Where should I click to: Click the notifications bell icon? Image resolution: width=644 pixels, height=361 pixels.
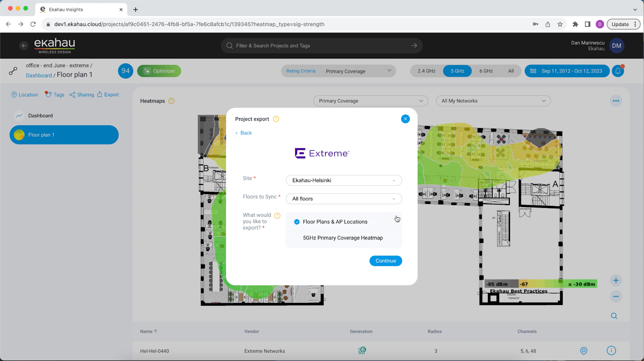pyautogui.click(x=618, y=71)
